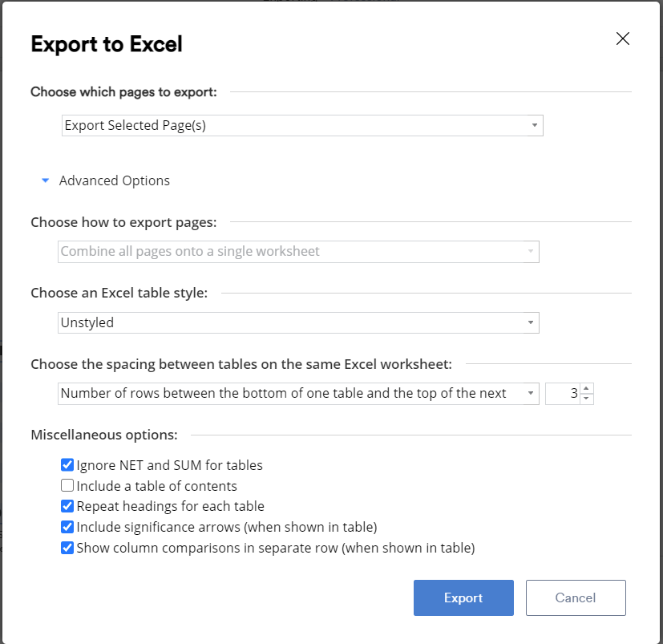
Task: Click the arrow on the row-spacing dropdown
Action: tap(529, 393)
